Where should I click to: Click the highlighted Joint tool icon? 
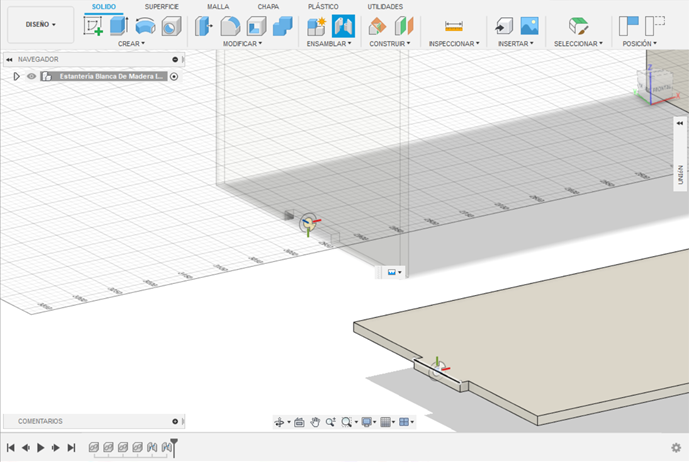coord(343,26)
